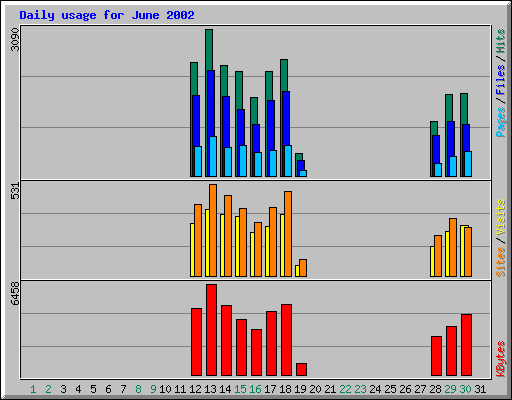Image resolution: width=512 pixels, height=400 pixels.
Task: Select the cyan Pages bar for day 18
Action: pyautogui.click(x=288, y=161)
